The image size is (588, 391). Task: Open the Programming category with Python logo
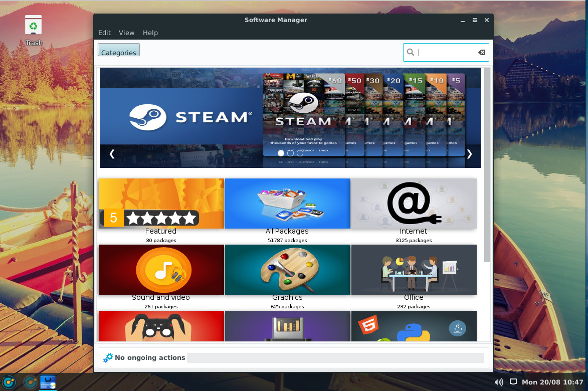pos(414,326)
